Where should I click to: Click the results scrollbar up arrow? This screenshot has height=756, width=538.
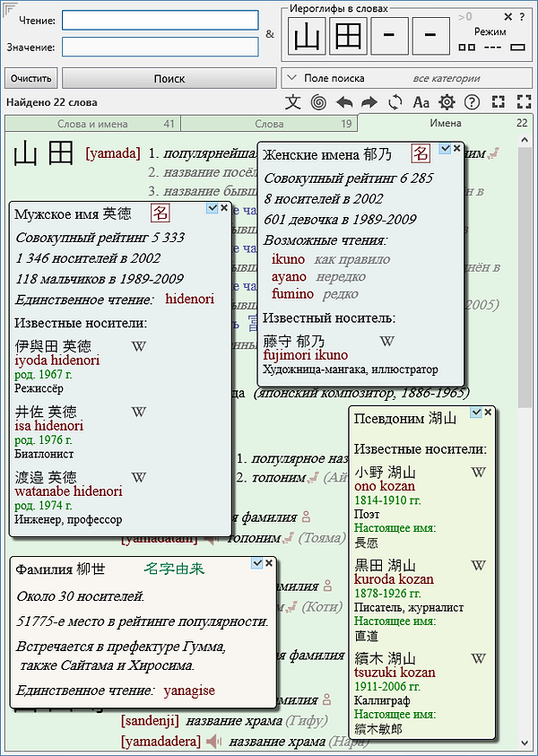525,140
